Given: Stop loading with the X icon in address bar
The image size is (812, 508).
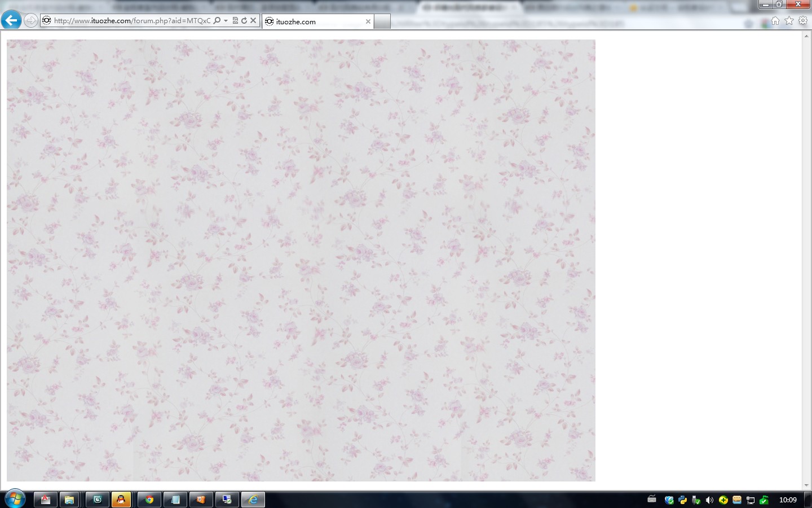Looking at the screenshot, I should tap(253, 20).
